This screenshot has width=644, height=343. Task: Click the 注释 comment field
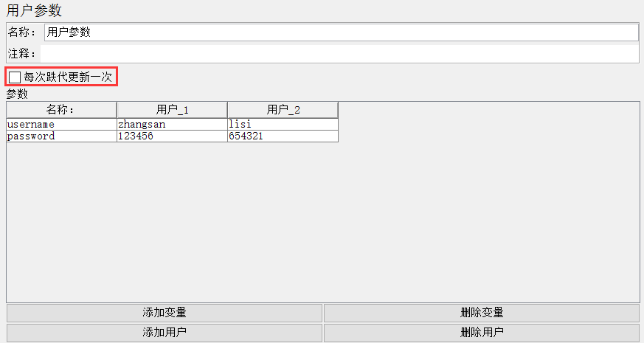point(339,53)
